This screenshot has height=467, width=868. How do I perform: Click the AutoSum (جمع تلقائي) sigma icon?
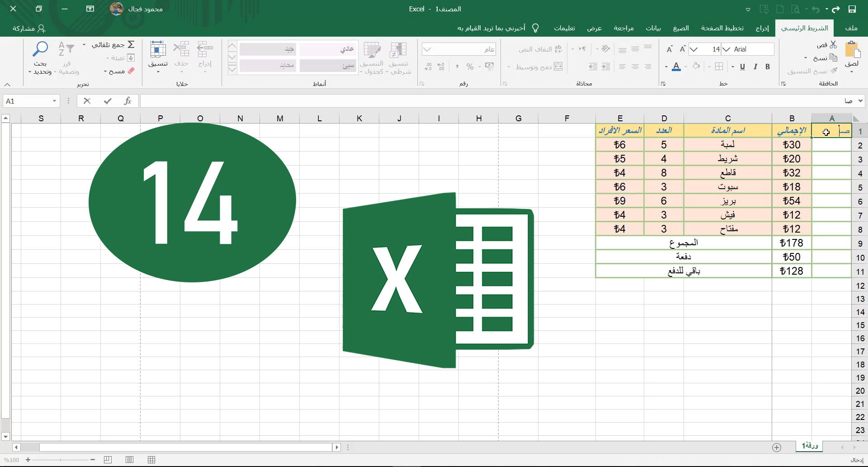tap(131, 44)
